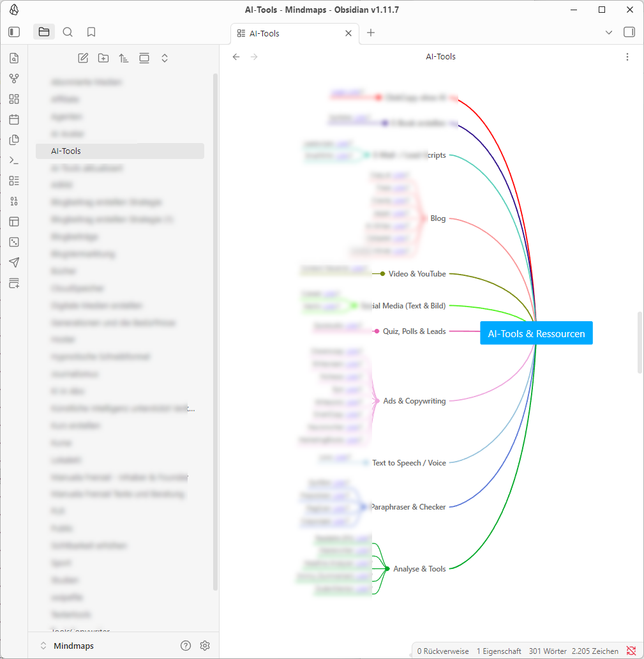Open a new tab
644x659 pixels.
pyautogui.click(x=371, y=33)
